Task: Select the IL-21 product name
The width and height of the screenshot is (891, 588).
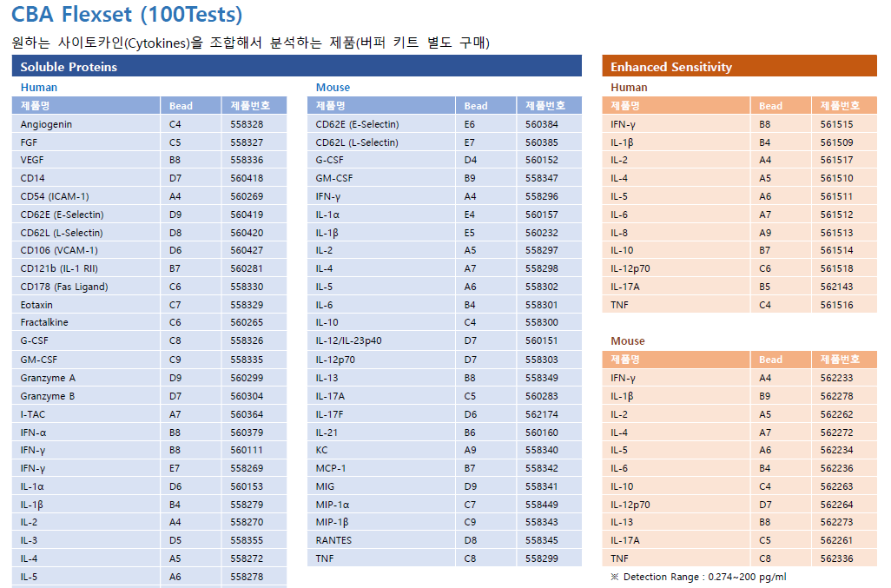Action: [327, 433]
